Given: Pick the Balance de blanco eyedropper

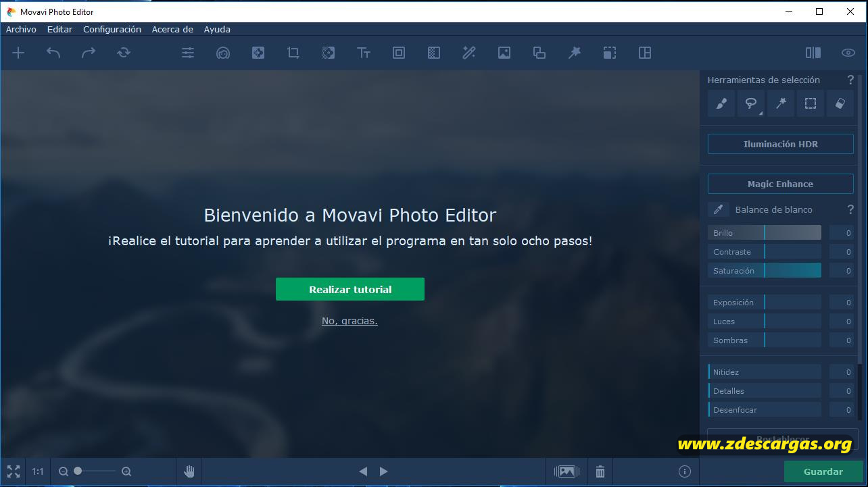Looking at the screenshot, I should (x=719, y=209).
